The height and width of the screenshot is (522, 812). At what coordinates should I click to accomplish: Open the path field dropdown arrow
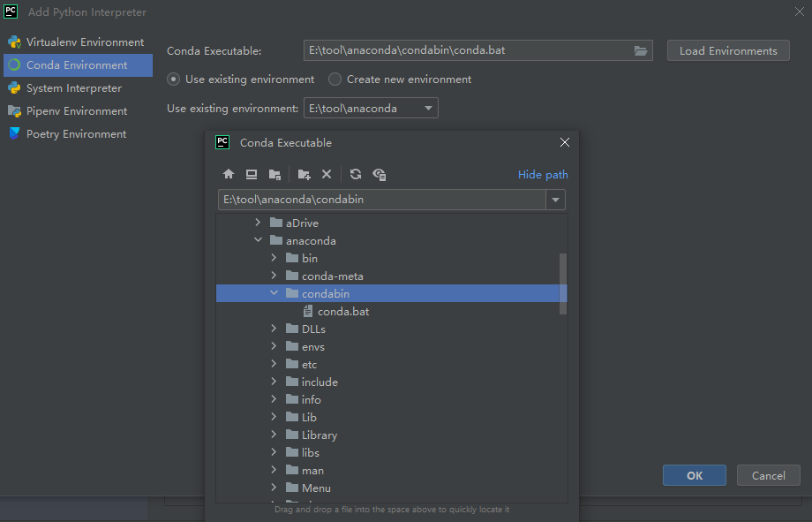point(555,200)
